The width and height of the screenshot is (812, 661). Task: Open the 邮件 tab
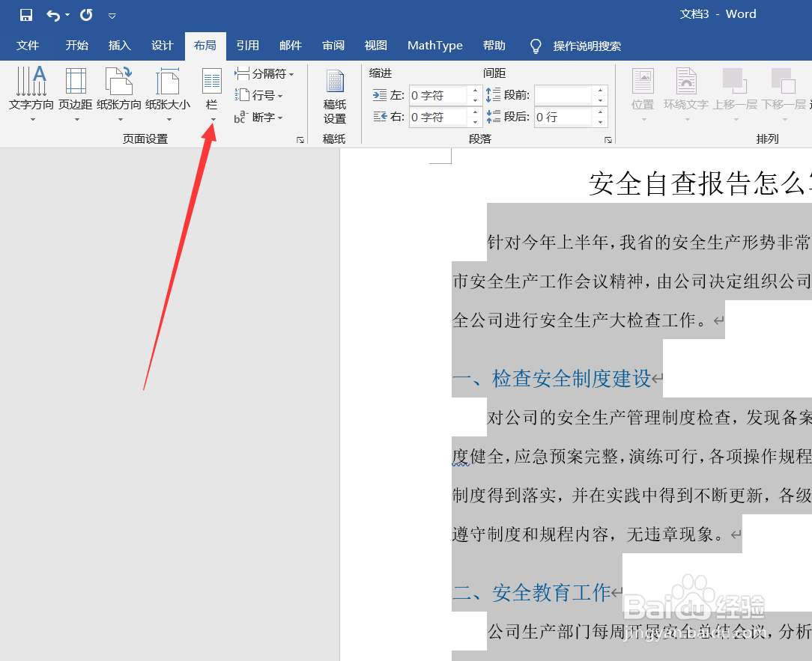coord(291,46)
